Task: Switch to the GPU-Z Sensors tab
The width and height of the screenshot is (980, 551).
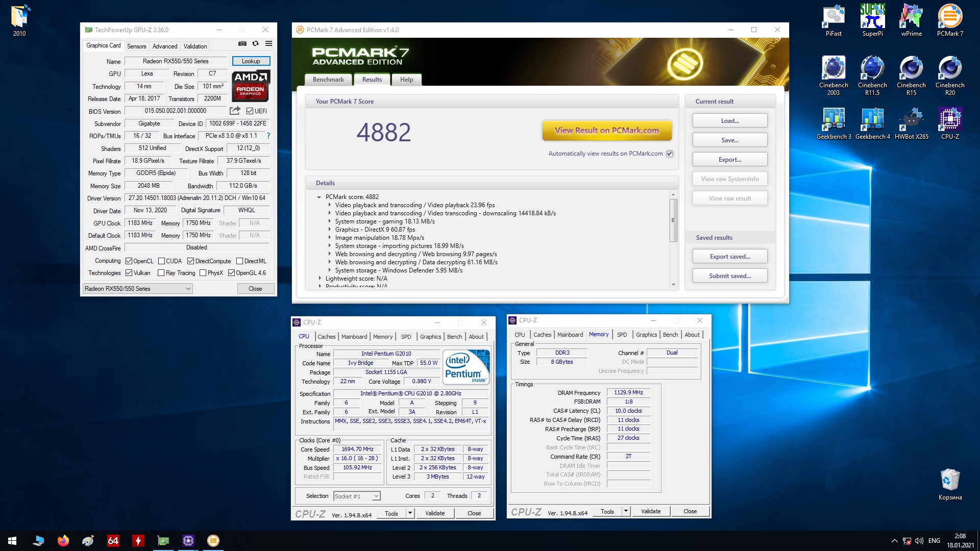Action: pos(136,46)
